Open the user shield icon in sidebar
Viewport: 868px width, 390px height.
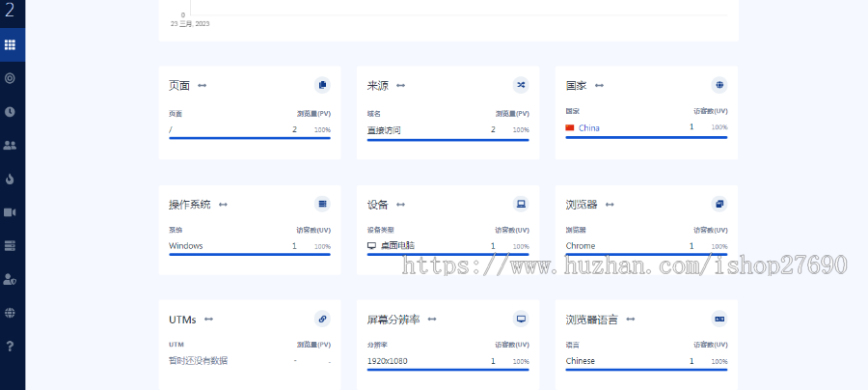[x=10, y=279]
